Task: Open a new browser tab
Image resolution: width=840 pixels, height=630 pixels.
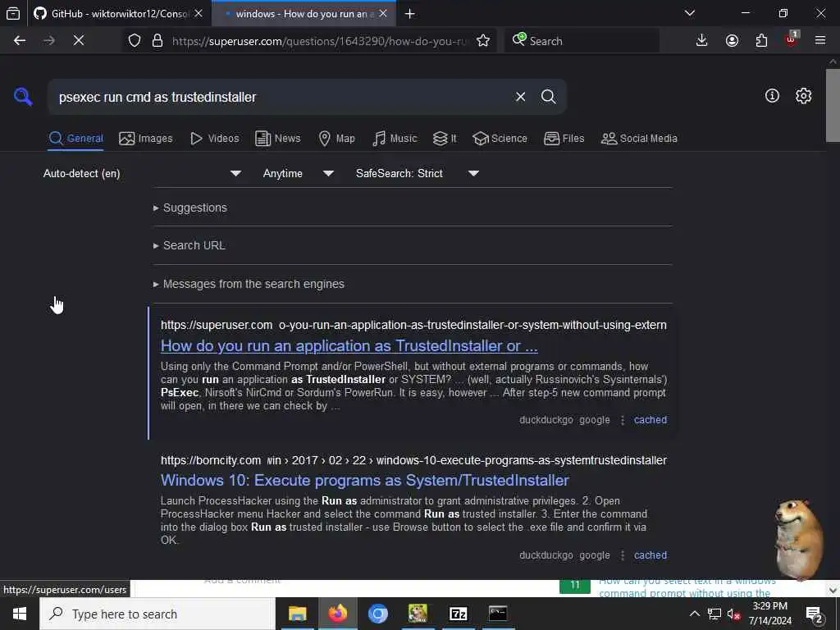Action: (410, 14)
